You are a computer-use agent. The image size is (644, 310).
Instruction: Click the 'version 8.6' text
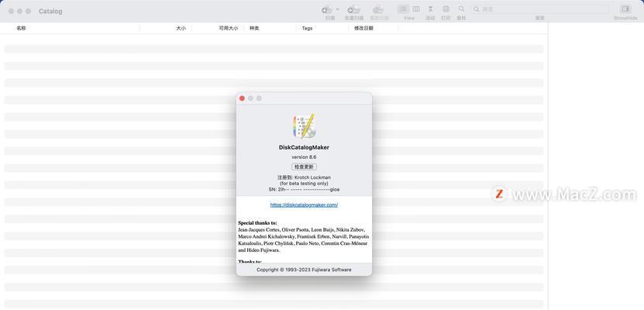pos(304,157)
